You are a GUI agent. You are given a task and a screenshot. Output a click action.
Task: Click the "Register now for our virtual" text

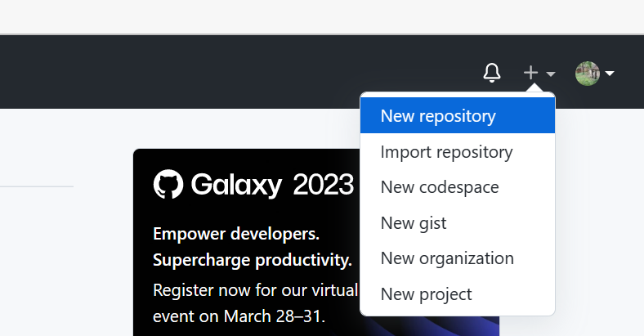[255, 289]
